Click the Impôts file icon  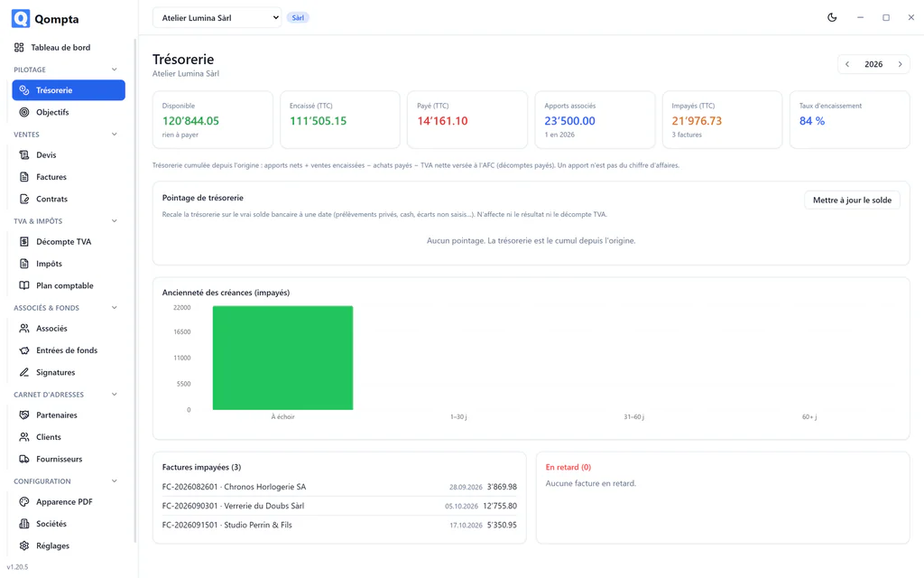point(24,264)
